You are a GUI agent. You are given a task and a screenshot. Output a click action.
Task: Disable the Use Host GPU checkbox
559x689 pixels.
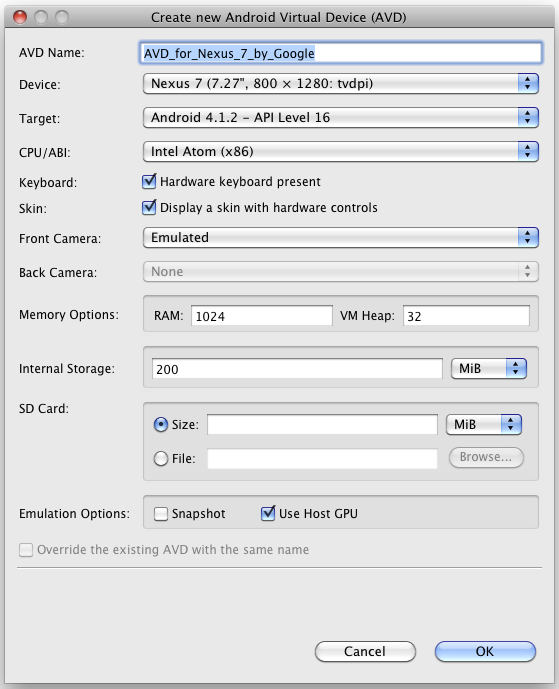(x=268, y=513)
